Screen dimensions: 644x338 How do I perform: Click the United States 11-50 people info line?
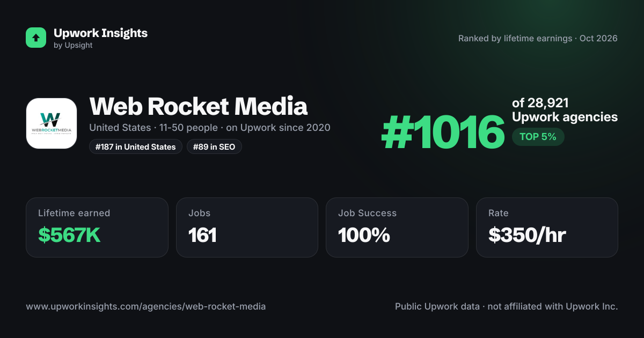210,128
